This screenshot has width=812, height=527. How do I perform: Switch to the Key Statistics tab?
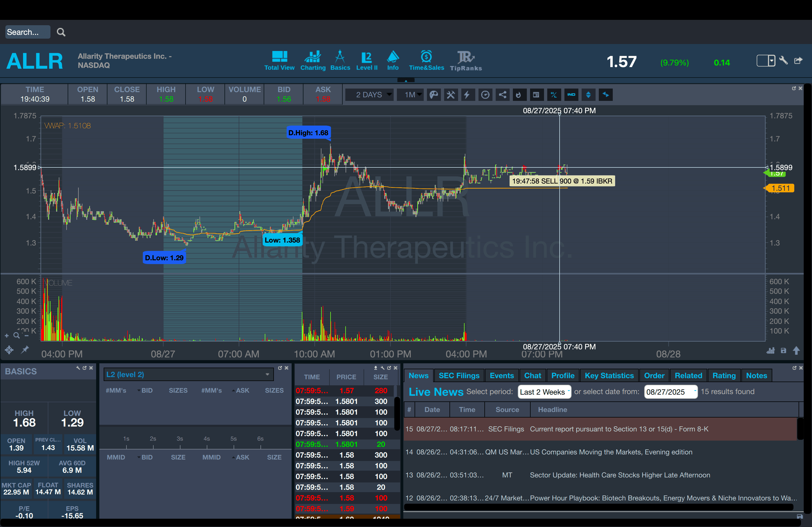coord(609,375)
